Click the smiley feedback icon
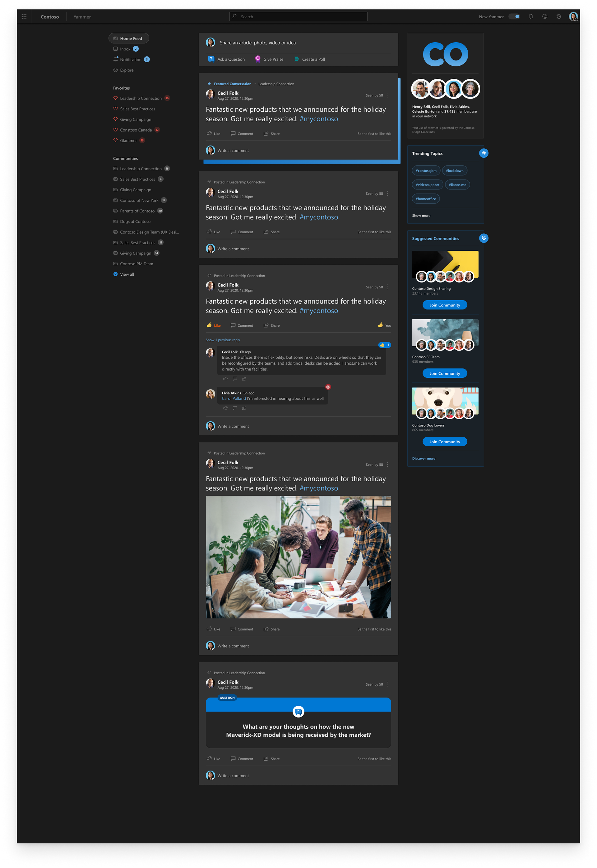 545,16
